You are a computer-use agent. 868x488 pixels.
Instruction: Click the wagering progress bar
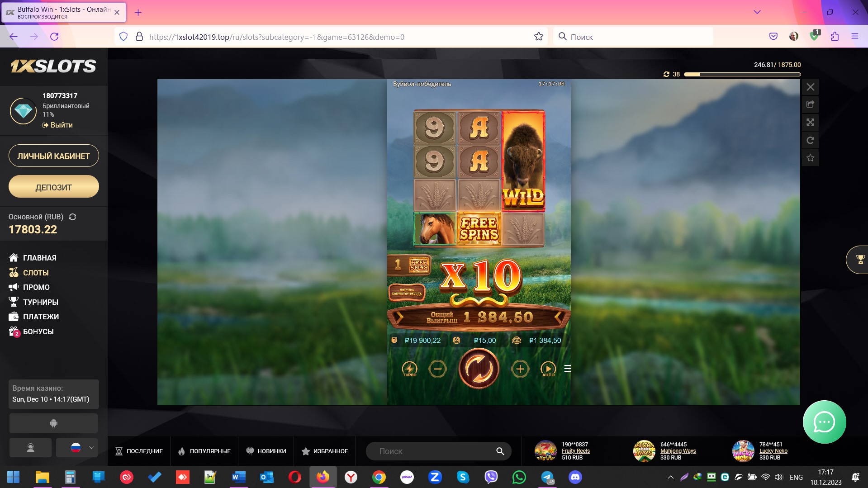point(742,74)
